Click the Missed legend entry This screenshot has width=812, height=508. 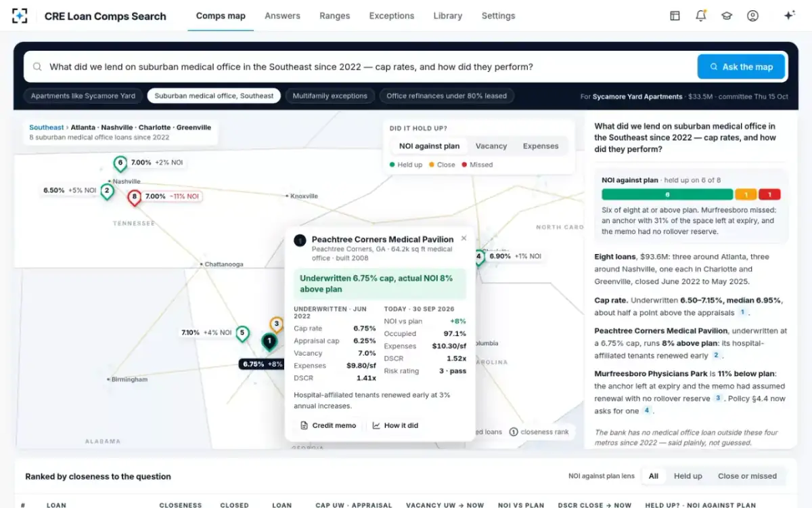[x=477, y=165]
